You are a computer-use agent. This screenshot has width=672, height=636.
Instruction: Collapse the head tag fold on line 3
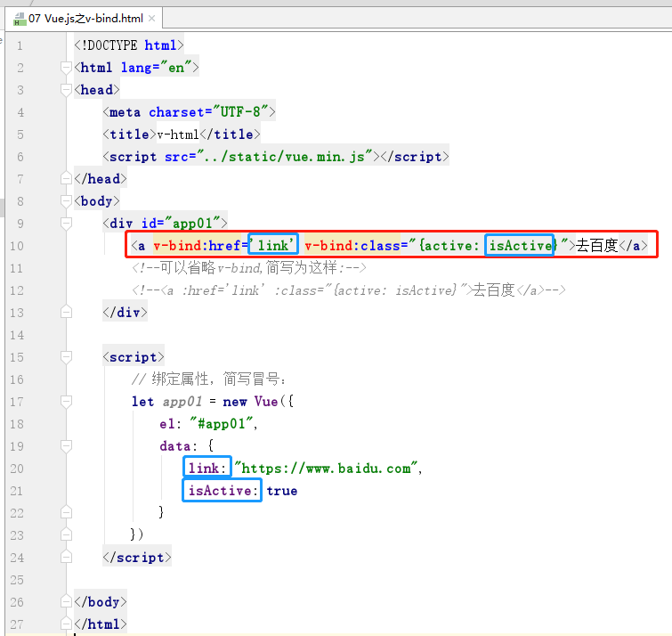click(x=66, y=90)
